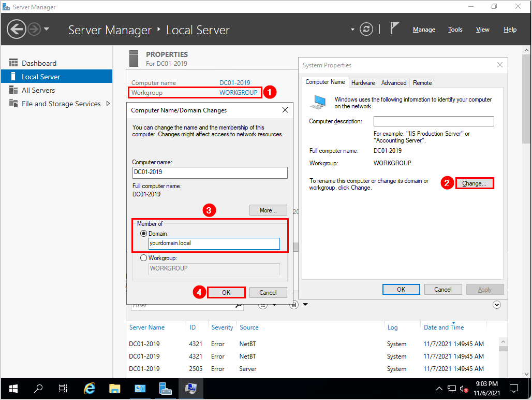Select first NetBT error event row

(312, 344)
